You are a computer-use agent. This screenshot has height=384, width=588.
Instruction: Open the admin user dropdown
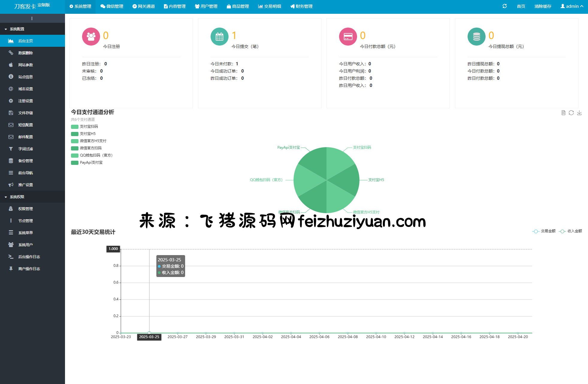[x=572, y=6]
